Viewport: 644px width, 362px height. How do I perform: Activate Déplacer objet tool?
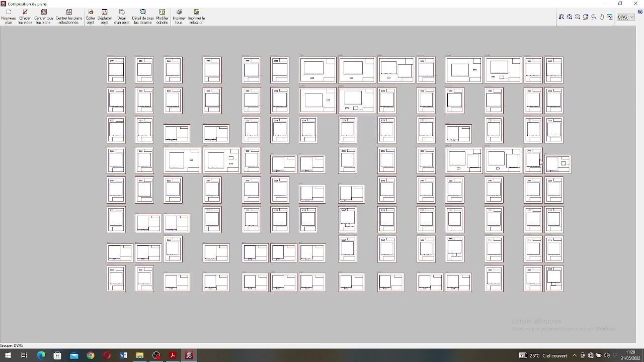(105, 17)
